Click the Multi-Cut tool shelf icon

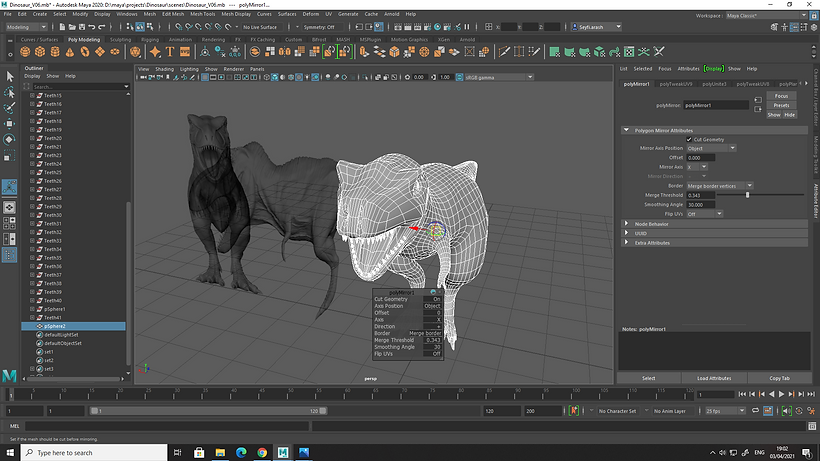click(x=504, y=52)
